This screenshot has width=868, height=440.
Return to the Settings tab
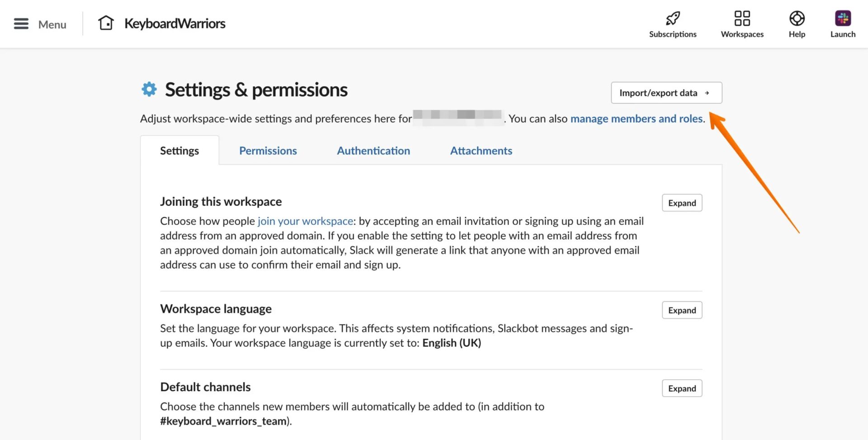pyautogui.click(x=179, y=150)
